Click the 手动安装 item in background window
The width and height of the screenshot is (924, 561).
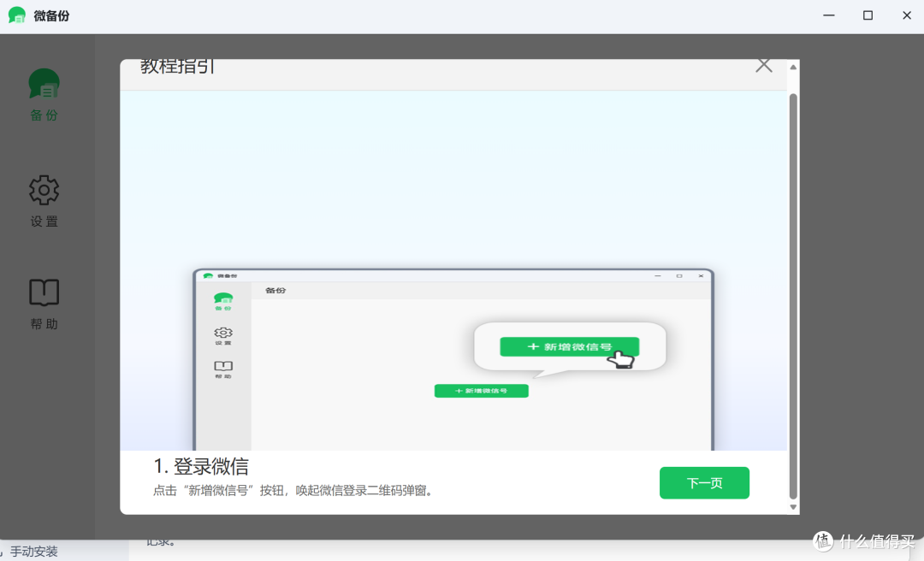(x=33, y=552)
